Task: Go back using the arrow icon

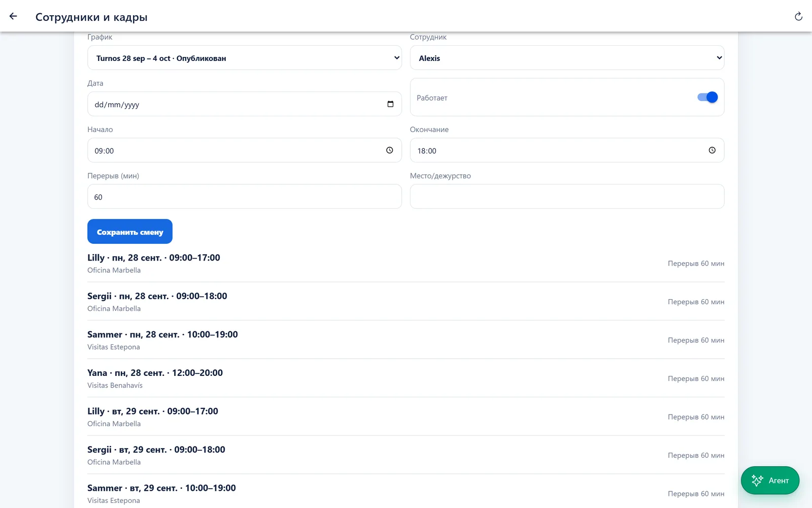Action: [13, 16]
